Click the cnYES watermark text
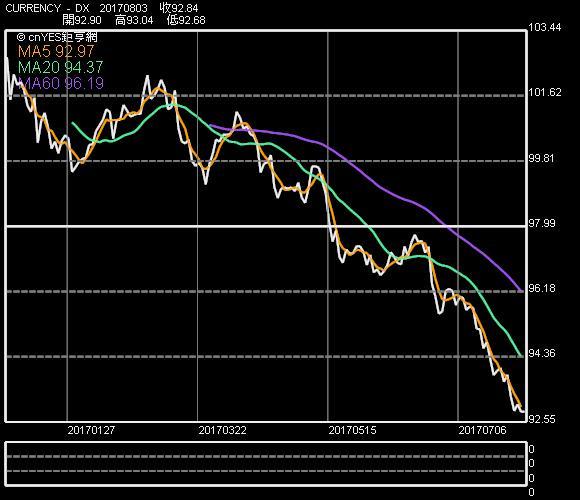 [57, 37]
